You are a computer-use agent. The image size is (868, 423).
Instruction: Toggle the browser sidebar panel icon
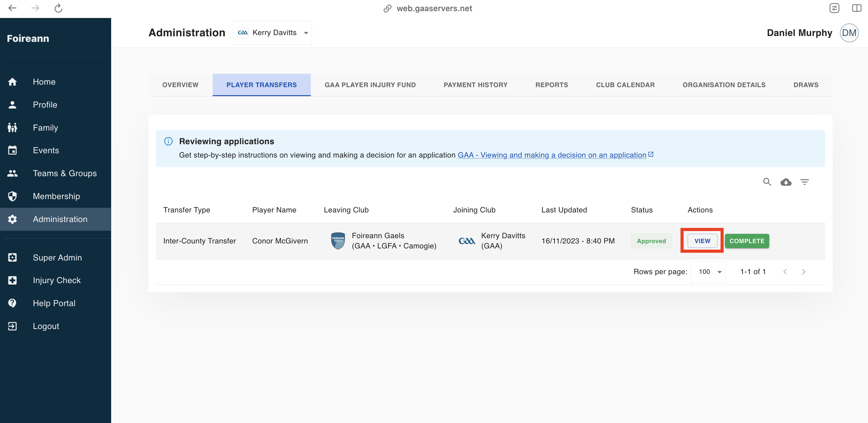pyautogui.click(x=857, y=8)
